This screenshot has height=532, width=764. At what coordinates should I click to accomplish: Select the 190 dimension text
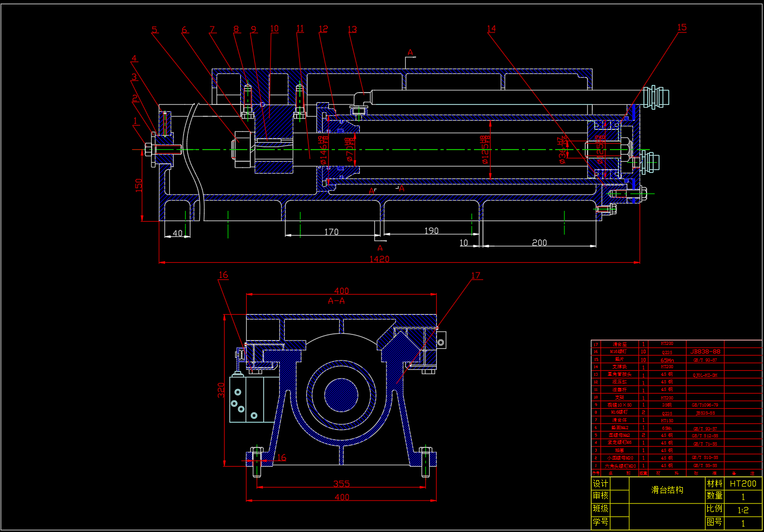coord(431,231)
